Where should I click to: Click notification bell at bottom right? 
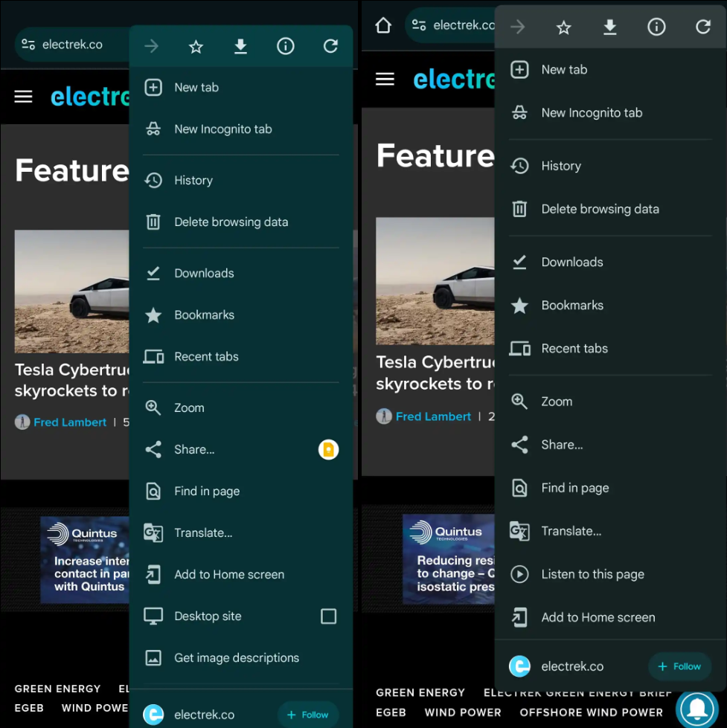tap(697, 709)
